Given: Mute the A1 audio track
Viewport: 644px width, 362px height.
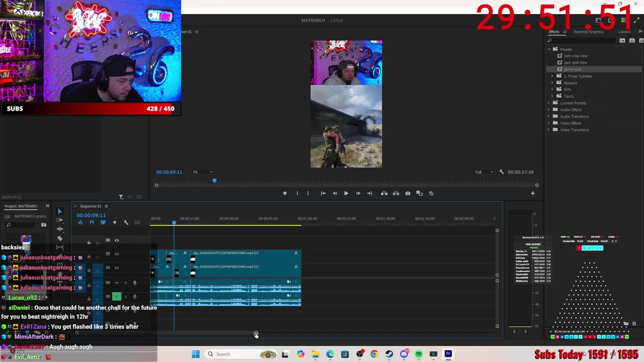Looking at the screenshot, I should click(117, 283).
